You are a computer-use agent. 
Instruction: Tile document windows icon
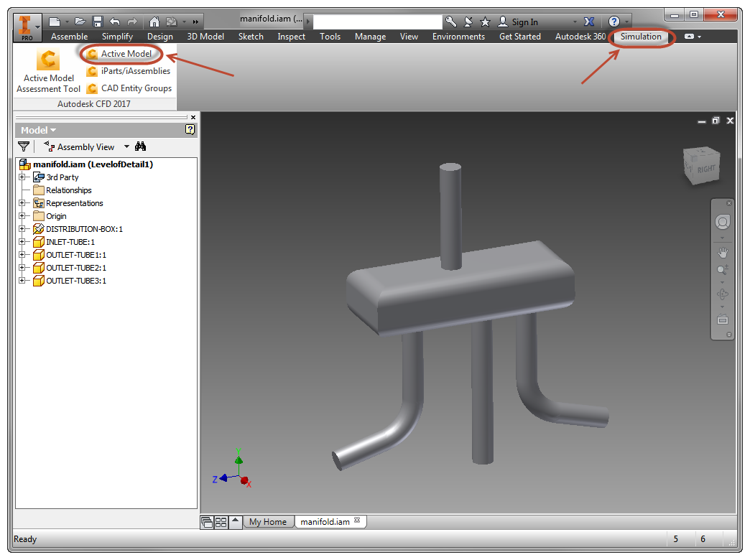coord(221,522)
